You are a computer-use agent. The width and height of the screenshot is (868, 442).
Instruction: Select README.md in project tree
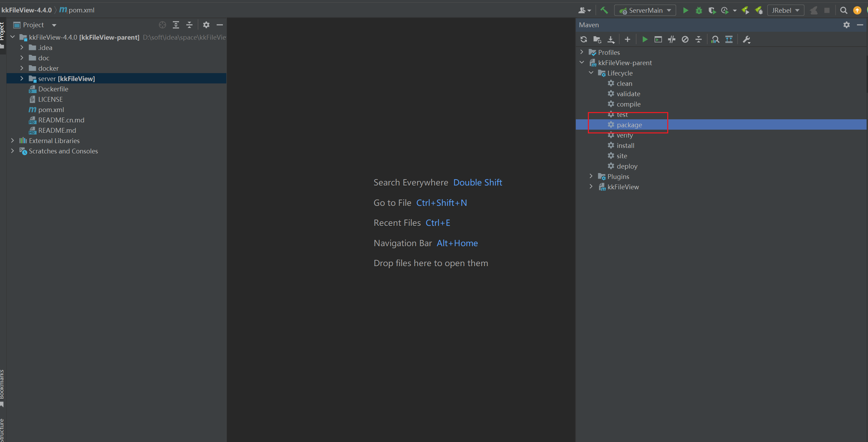(57, 130)
